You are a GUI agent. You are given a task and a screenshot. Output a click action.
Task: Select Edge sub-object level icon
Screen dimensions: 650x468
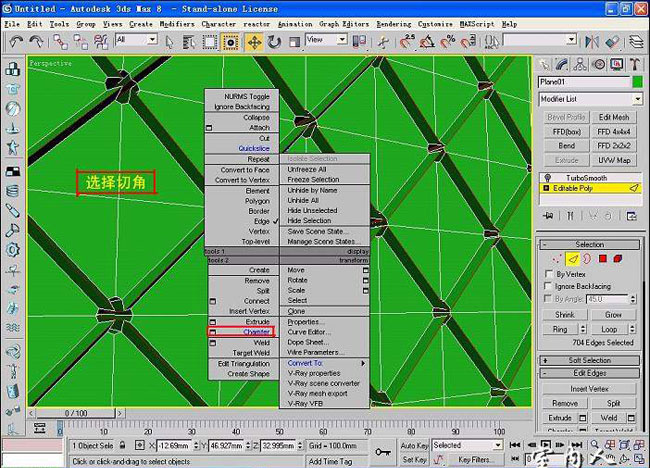[x=572, y=259]
